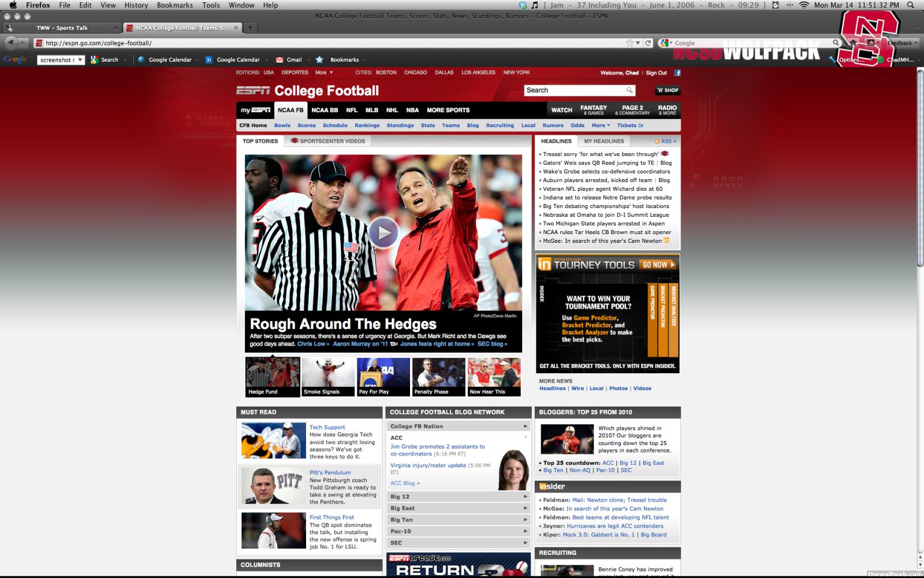
Task: Switch to the SportsCenter Videos tab
Action: point(328,141)
